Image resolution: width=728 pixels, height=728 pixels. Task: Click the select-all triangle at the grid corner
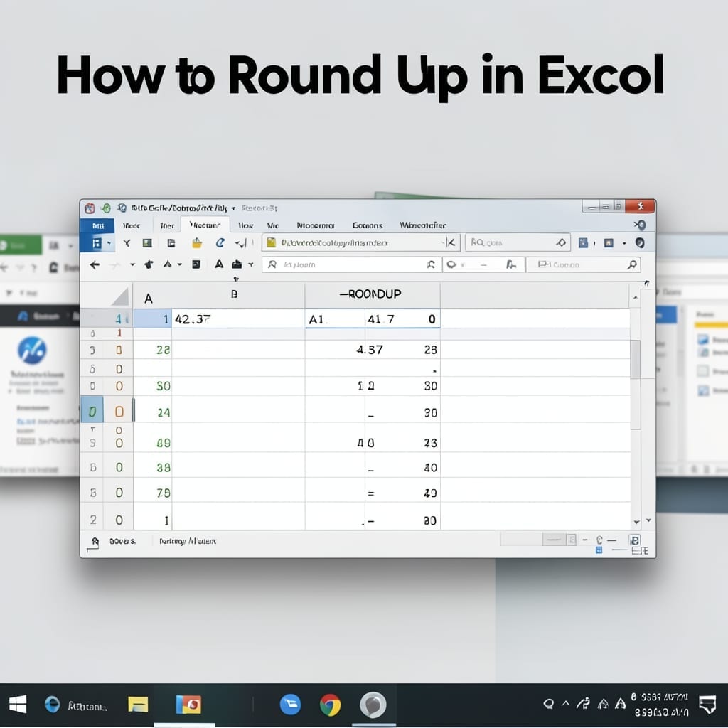point(120,296)
